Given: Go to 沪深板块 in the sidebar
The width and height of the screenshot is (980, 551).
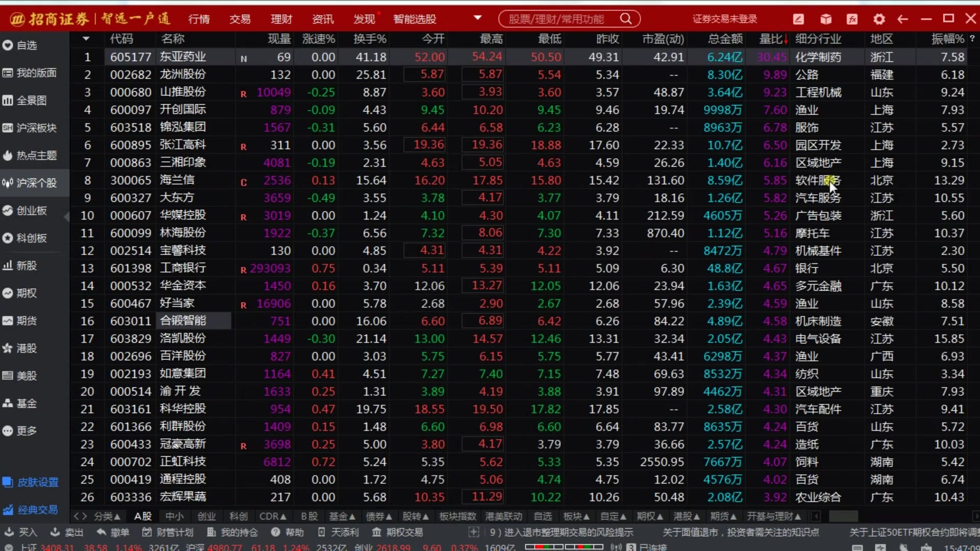Looking at the screenshot, I should pos(30,128).
